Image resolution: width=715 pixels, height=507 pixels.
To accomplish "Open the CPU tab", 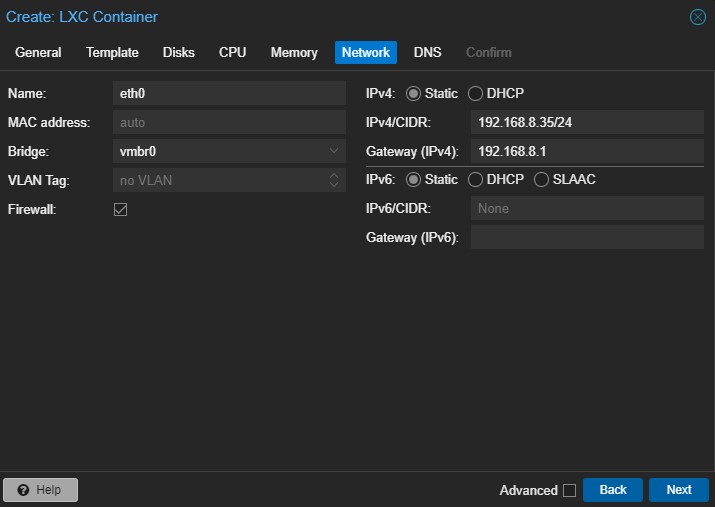I will click(x=232, y=52).
